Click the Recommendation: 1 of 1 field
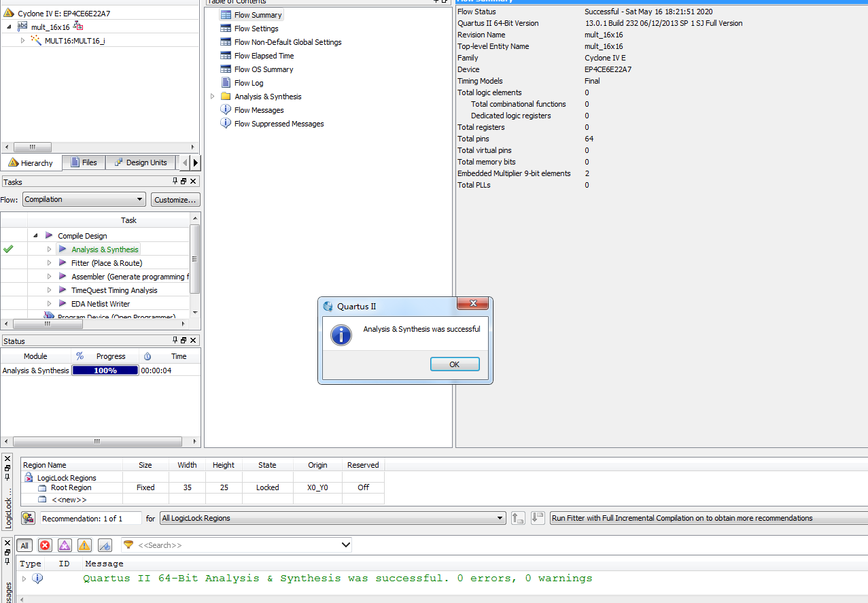 90,518
